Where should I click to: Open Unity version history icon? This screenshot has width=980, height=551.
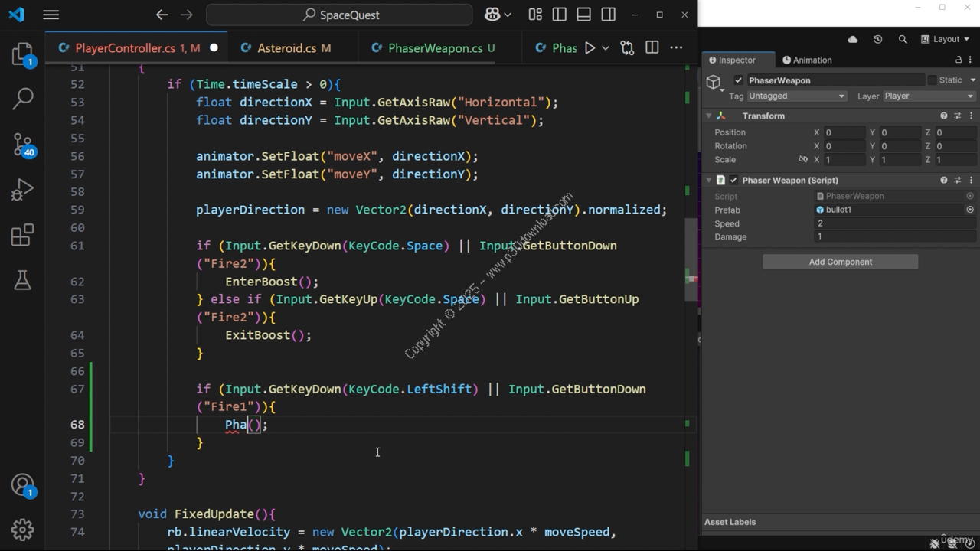point(877,39)
